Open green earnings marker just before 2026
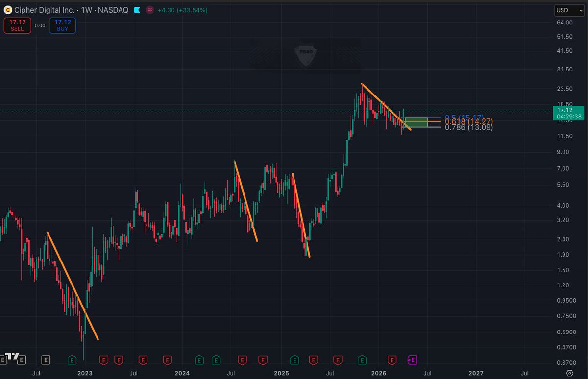Image resolution: width=588 pixels, height=379 pixels. (x=362, y=360)
